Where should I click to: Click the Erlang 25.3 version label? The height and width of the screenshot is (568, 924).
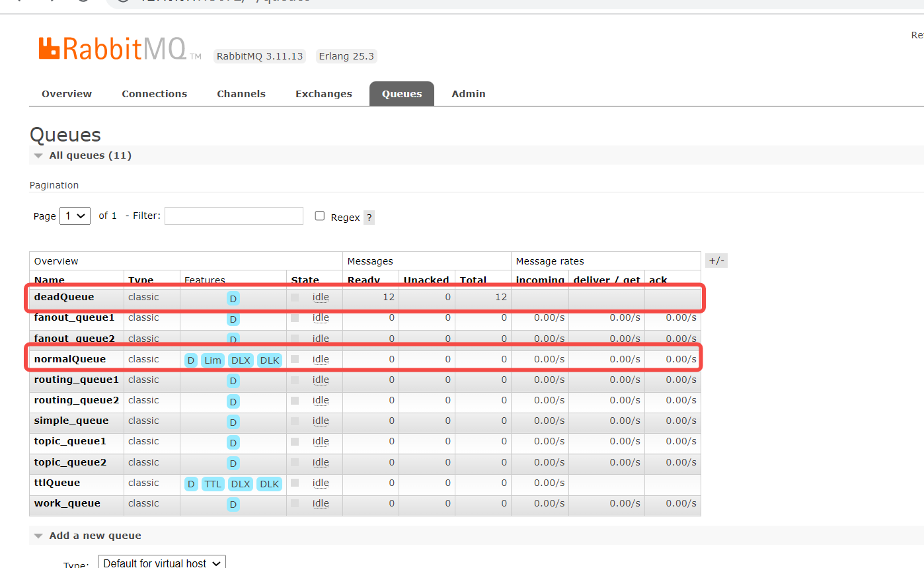[x=346, y=56]
